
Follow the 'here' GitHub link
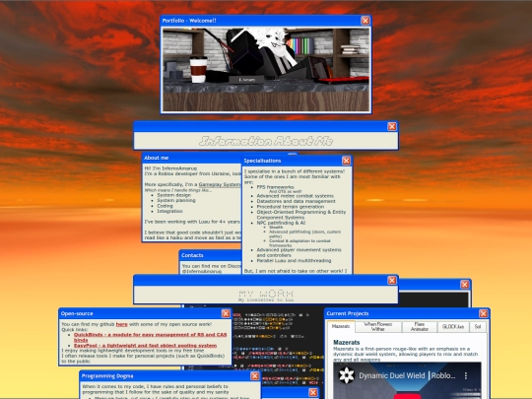coord(122,324)
